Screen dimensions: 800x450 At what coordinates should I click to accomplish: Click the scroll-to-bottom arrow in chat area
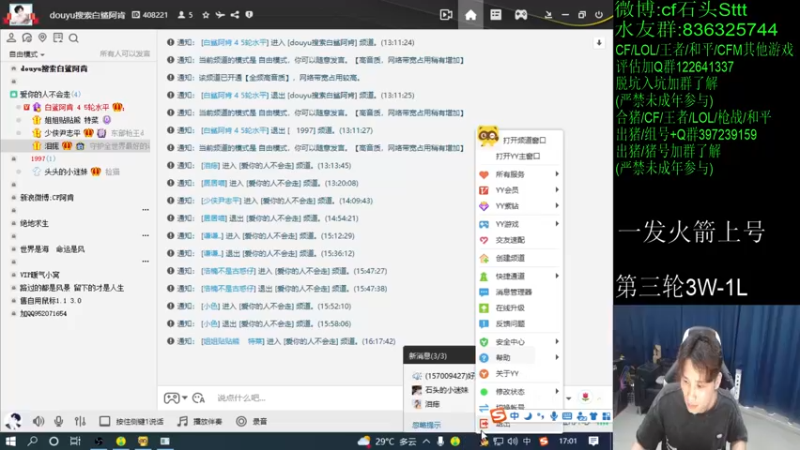(x=599, y=43)
